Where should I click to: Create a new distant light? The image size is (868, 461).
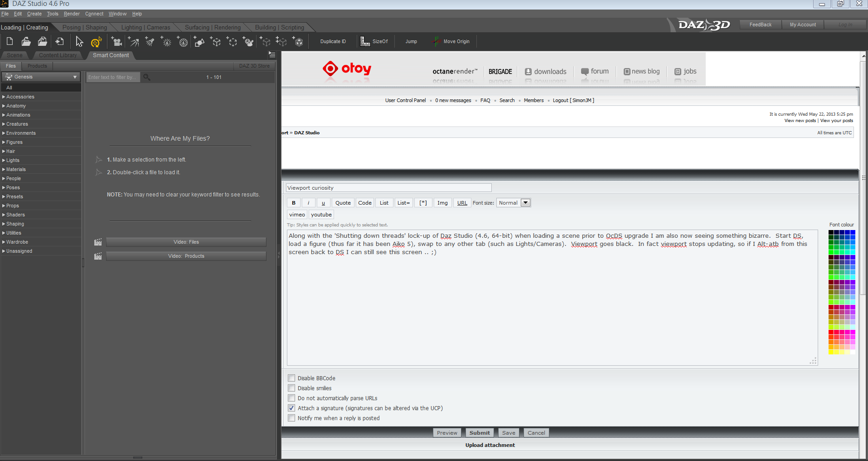tap(133, 42)
